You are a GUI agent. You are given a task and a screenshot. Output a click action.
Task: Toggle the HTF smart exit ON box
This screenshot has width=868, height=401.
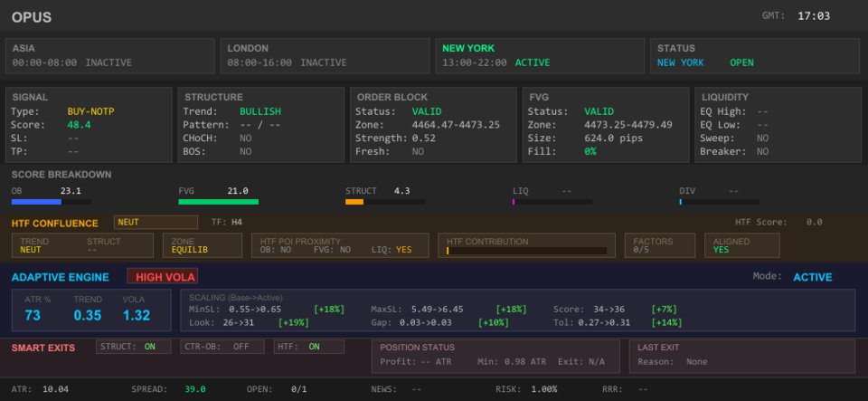tap(309, 347)
